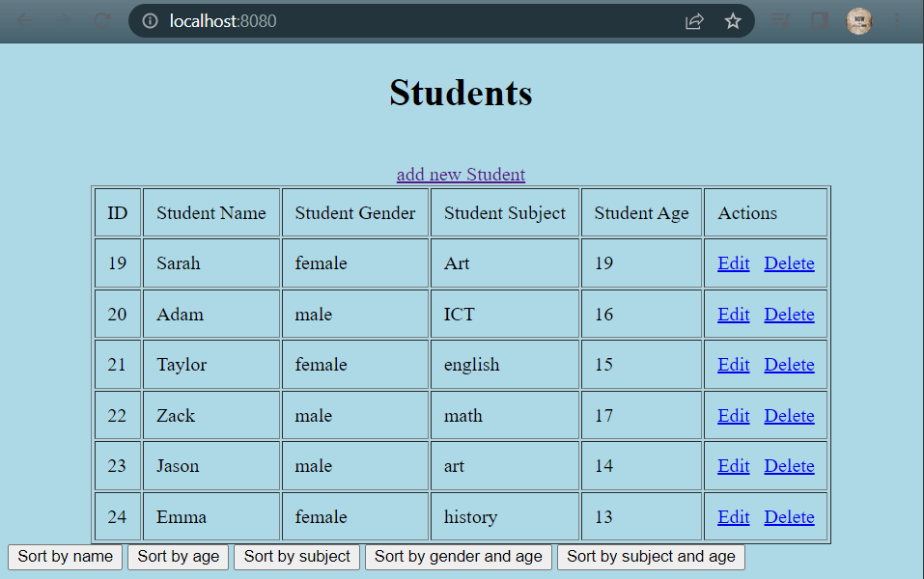Image resolution: width=924 pixels, height=579 pixels.
Task: Open the browser profile avatar
Action: click(x=858, y=20)
